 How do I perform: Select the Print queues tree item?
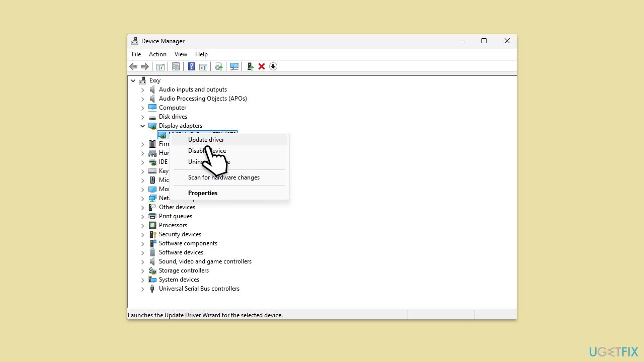click(x=175, y=216)
